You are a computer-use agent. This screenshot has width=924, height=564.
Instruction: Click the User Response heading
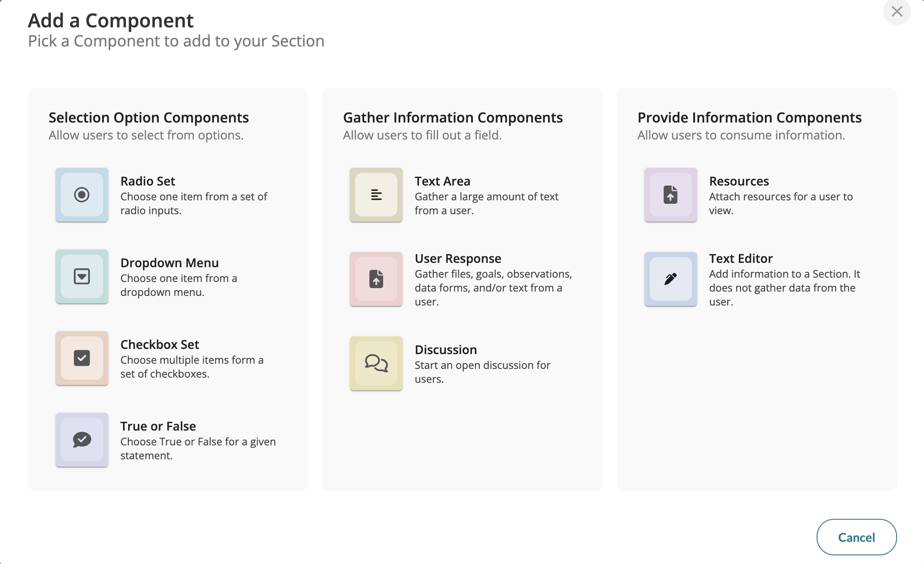[458, 259]
